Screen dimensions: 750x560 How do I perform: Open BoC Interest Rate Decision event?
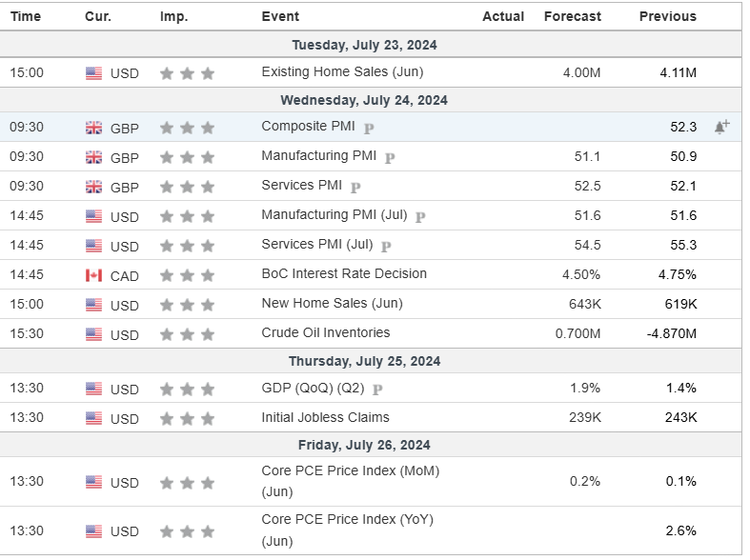(344, 273)
